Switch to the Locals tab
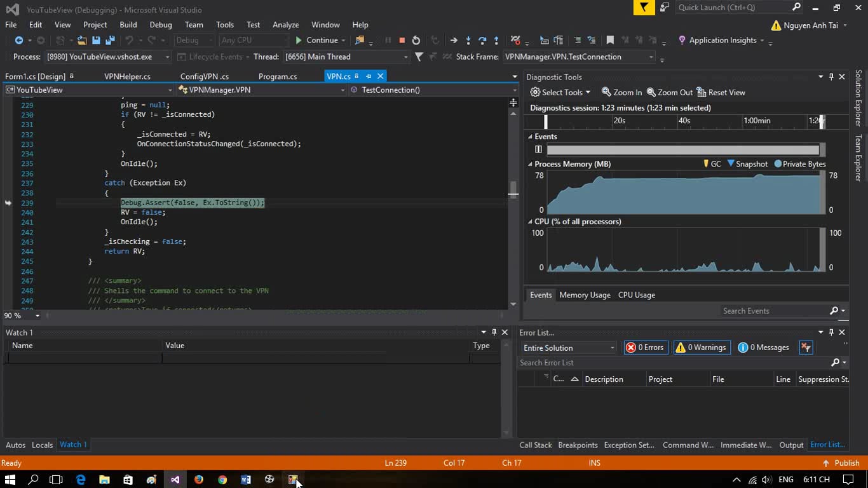This screenshot has width=868, height=488. pyautogui.click(x=42, y=445)
